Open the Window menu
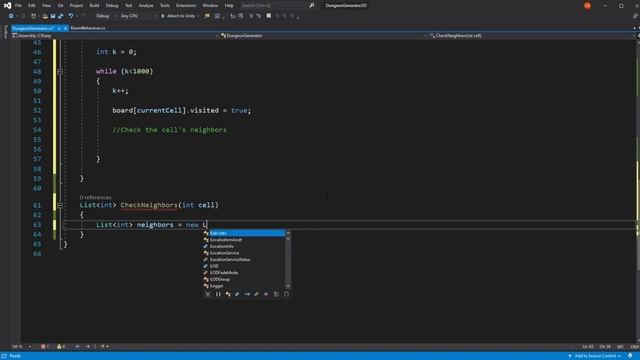640x360 pixels. [210, 6]
